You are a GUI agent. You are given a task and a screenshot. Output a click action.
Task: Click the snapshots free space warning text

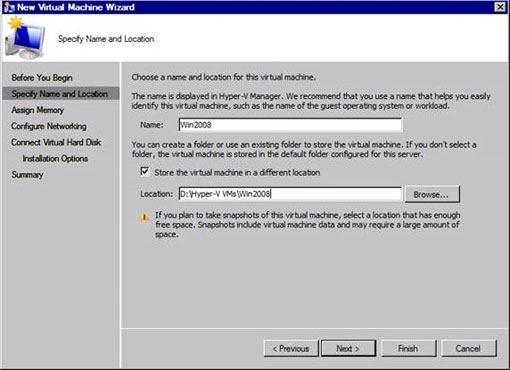pyautogui.click(x=308, y=225)
